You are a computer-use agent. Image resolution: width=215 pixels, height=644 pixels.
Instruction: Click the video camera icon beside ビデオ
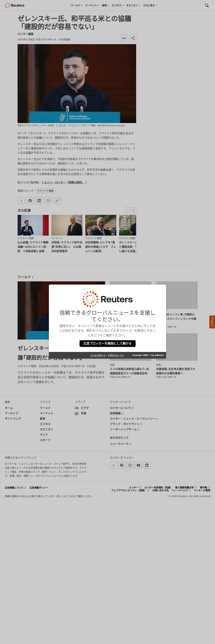click(77, 408)
